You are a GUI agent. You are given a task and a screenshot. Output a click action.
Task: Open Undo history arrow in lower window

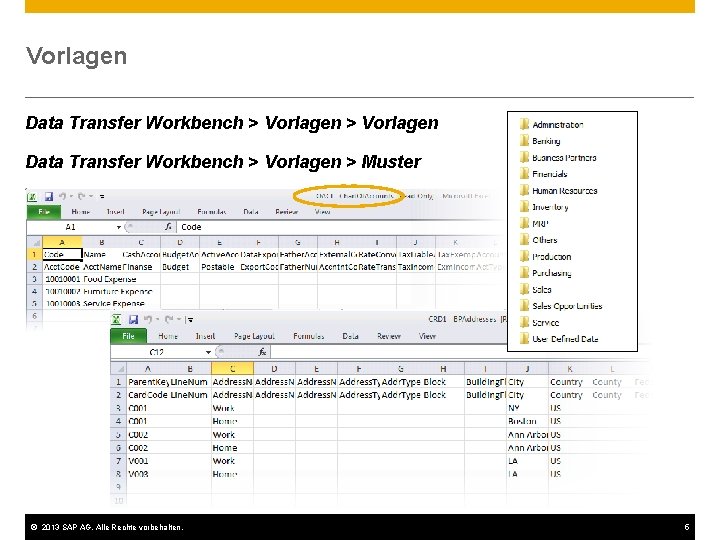(157, 319)
